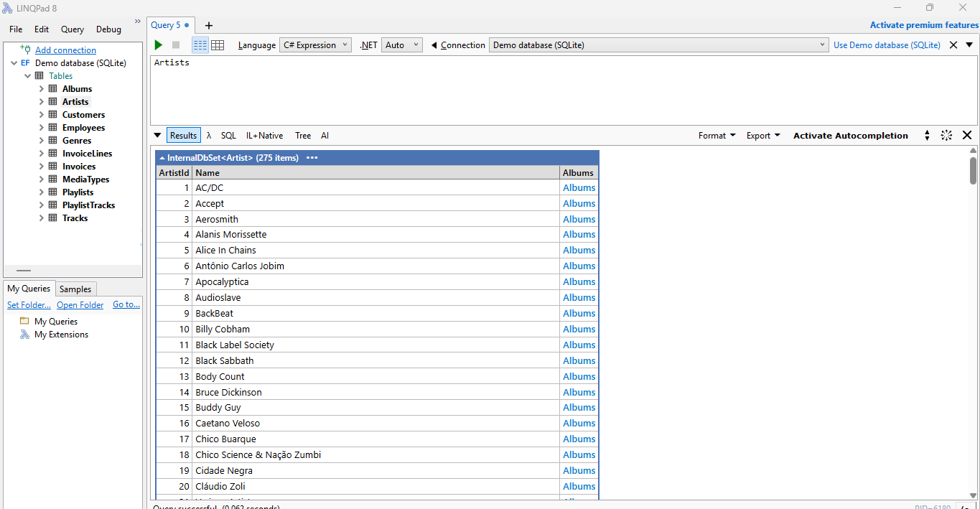Expand the Artists table in the sidebar
This screenshot has height=509, width=980.
click(x=42, y=101)
